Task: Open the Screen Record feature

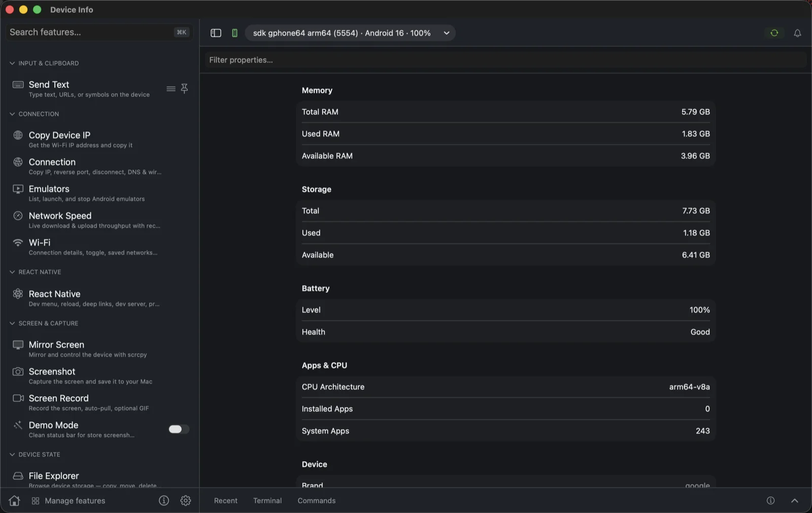Action: (99, 403)
